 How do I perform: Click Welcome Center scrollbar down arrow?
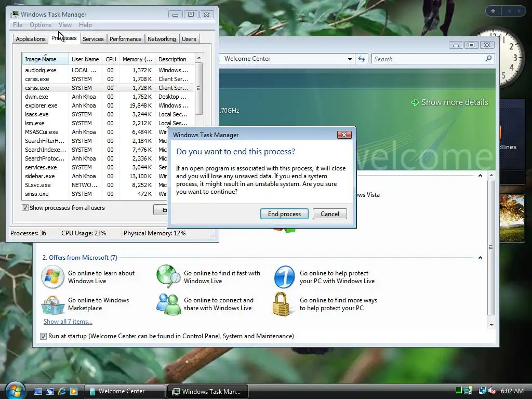pos(491,325)
